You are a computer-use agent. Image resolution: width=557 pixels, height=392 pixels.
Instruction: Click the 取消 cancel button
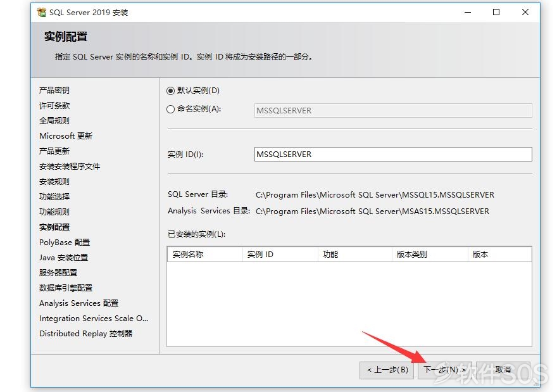(x=503, y=370)
